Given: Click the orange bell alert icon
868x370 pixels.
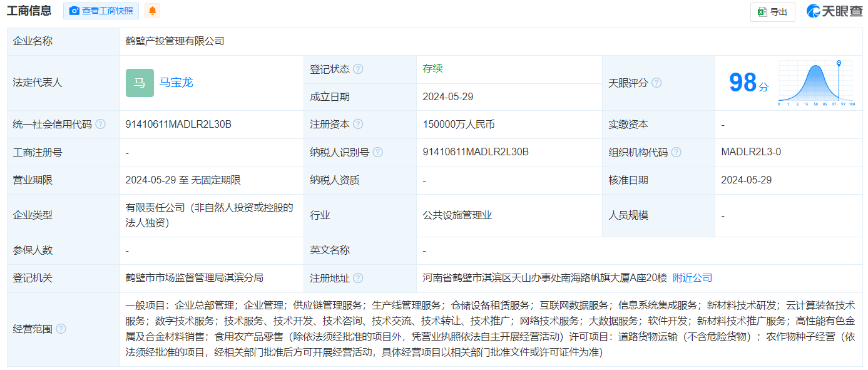Looking at the screenshot, I should [152, 11].
